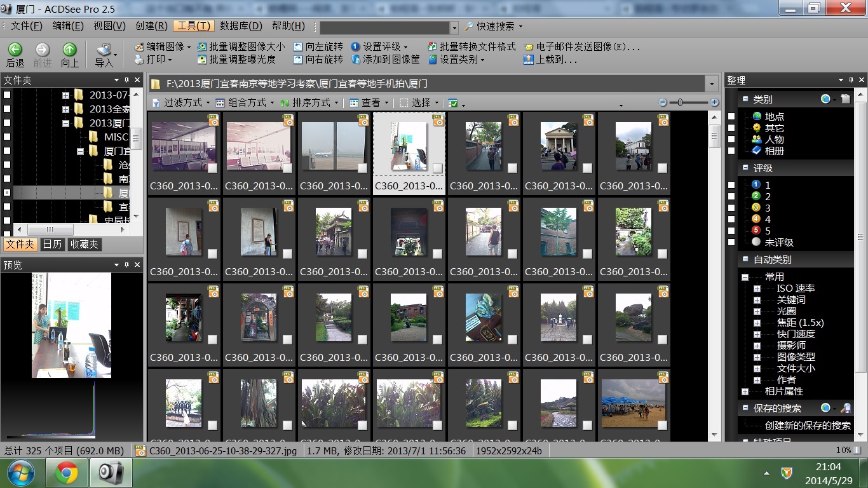Viewport: 868px width, 488px height.
Task: Open the 组合方式 grouping dropdown
Action: (245, 102)
